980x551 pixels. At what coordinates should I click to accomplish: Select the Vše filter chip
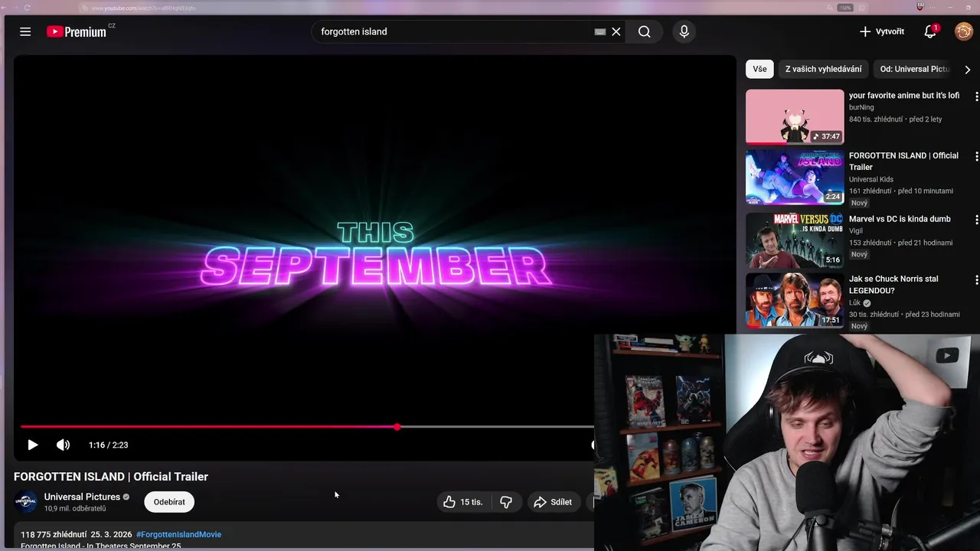click(759, 69)
